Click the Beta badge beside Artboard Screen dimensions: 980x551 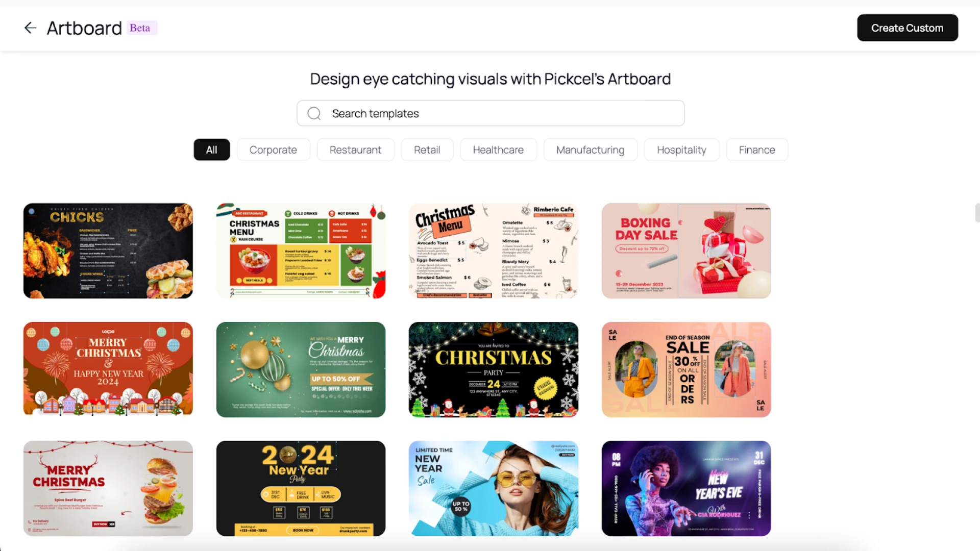coord(140,28)
